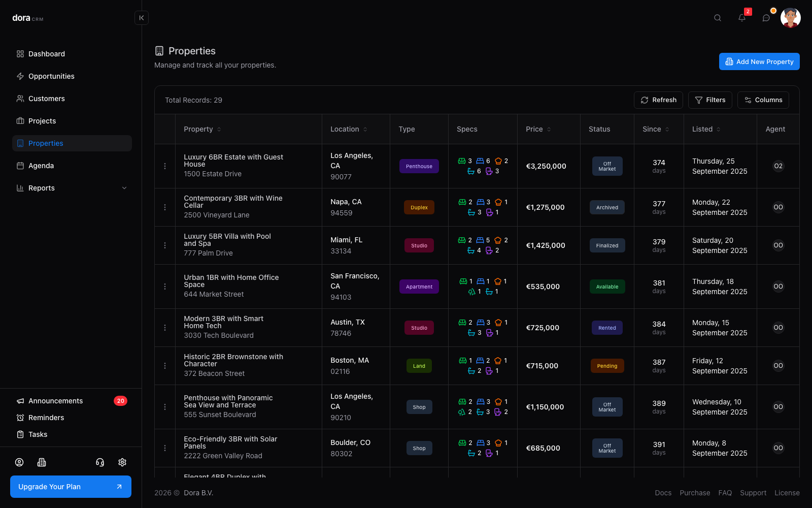Open the user avatar menu
This screenshot has width=812, height=508.
[x=791, y=18]
